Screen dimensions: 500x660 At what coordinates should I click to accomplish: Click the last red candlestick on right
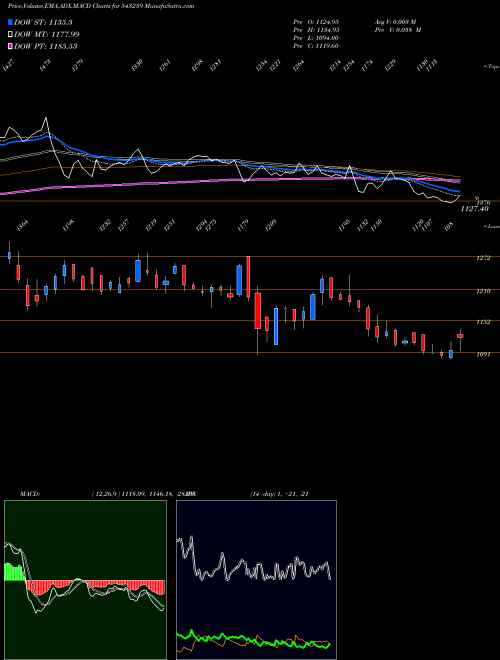pyautogui.click(x=460, y=336)
